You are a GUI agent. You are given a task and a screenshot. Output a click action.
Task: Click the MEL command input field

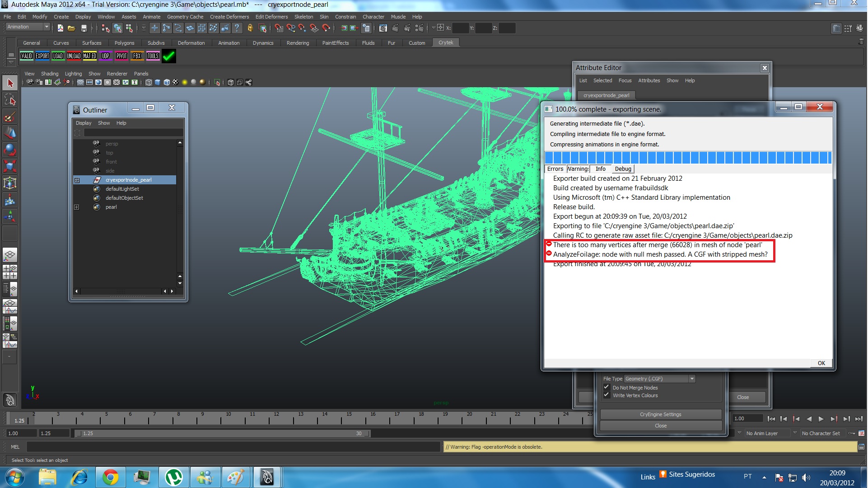[233, 447]
